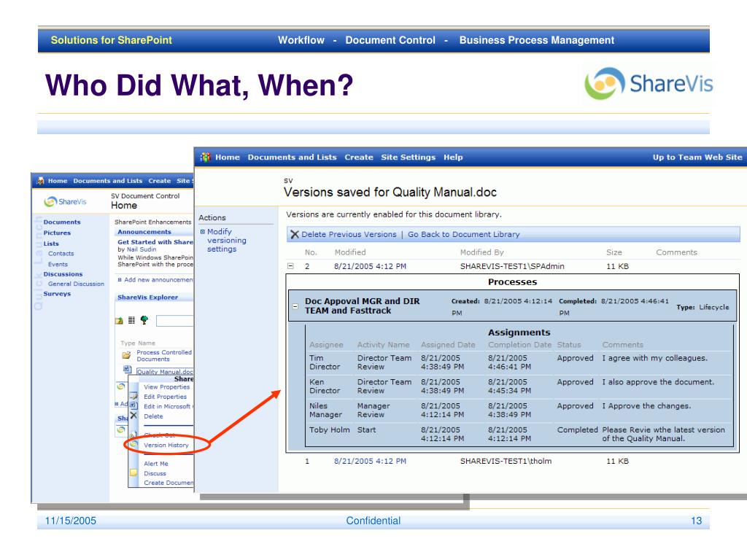Open Discussions in Quick Launch
Screen dimensions: 747x560
click(63, 274)
